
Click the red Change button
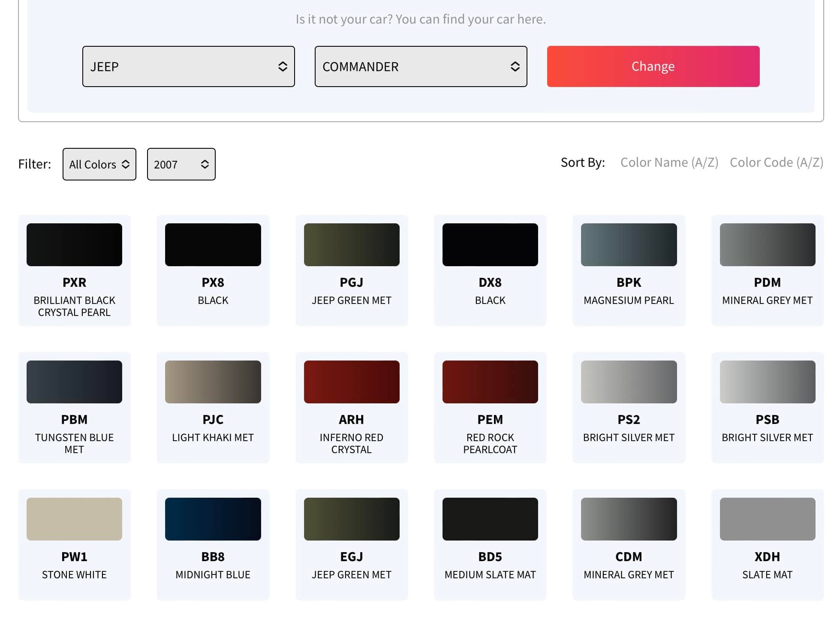point(653,66)
